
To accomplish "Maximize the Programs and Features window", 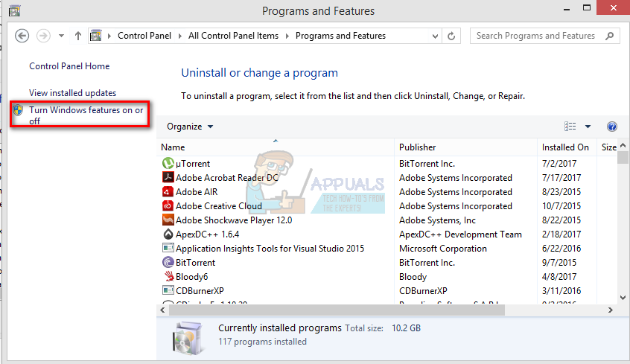I will coord(587,8).
